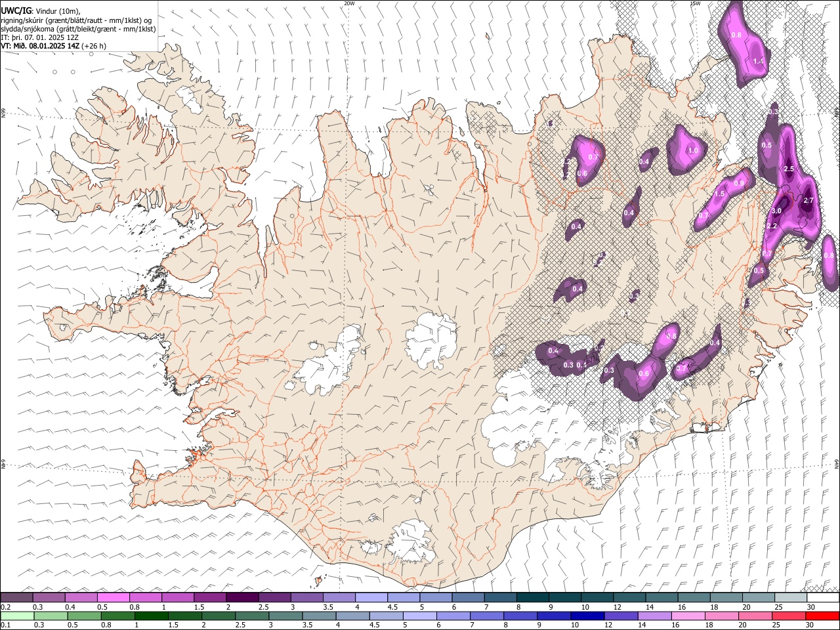Select the crimson 25 swatch in lower legend row
Viewport: 840px width, 630px height.
click(x=789, y=616)
